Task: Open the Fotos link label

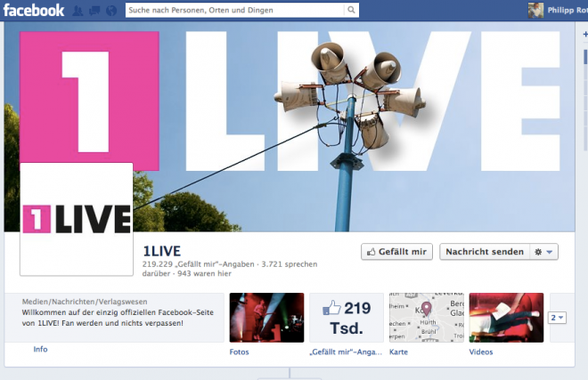Action: point(240,352)
